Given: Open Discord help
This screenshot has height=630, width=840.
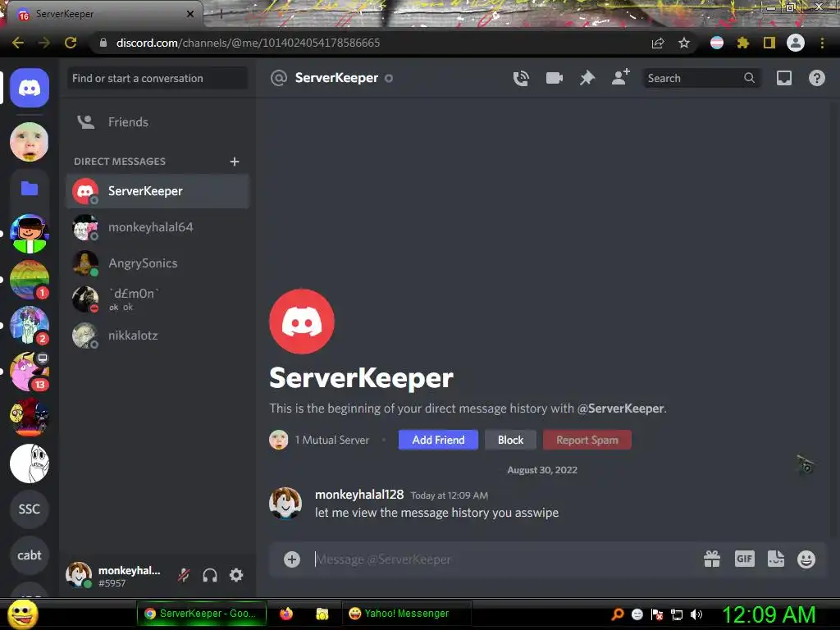Looking at the screenshot, I should (816, 78).
